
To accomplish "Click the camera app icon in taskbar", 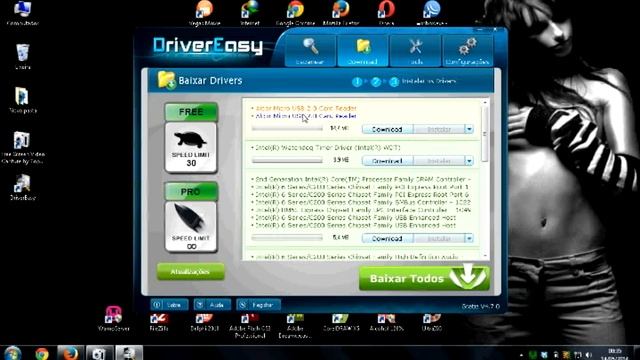I will click(x=99, y=353).
